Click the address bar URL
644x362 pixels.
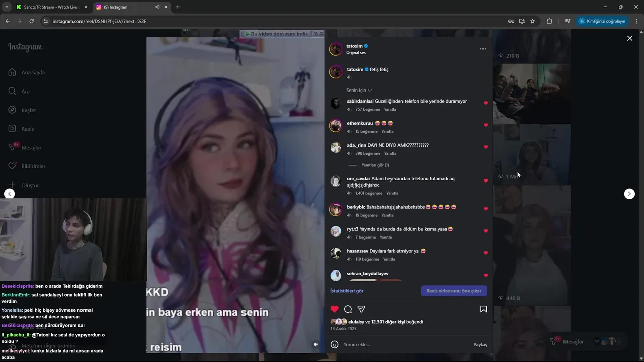coord(100,21)
